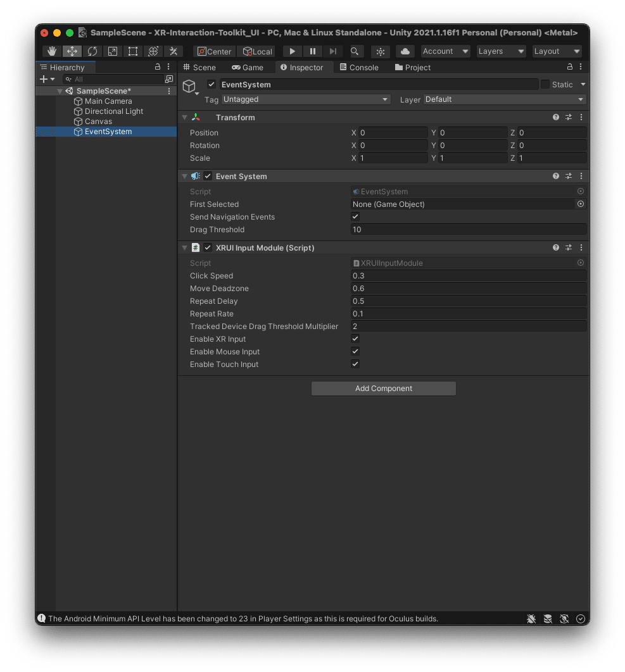Pick First Selected object via picker
625x672 pixels.
tap(581, 204)
